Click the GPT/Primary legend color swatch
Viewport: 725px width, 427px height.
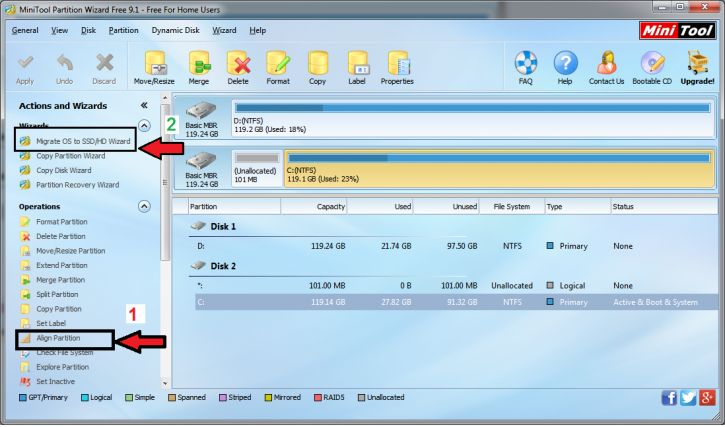coord(23,398)
